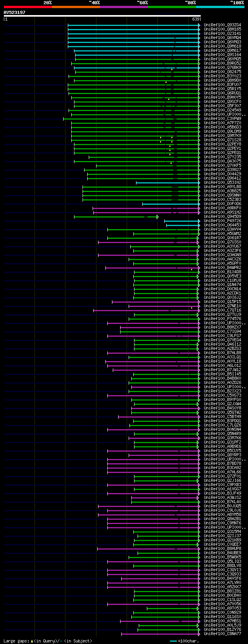Open hit UniRef100_Q6VMQ3

(222, 42)
